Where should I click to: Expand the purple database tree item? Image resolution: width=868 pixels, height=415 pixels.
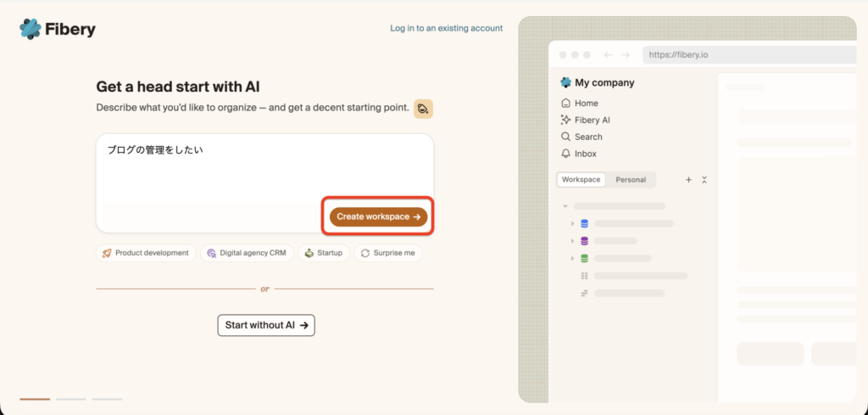[x=572, y=241]
